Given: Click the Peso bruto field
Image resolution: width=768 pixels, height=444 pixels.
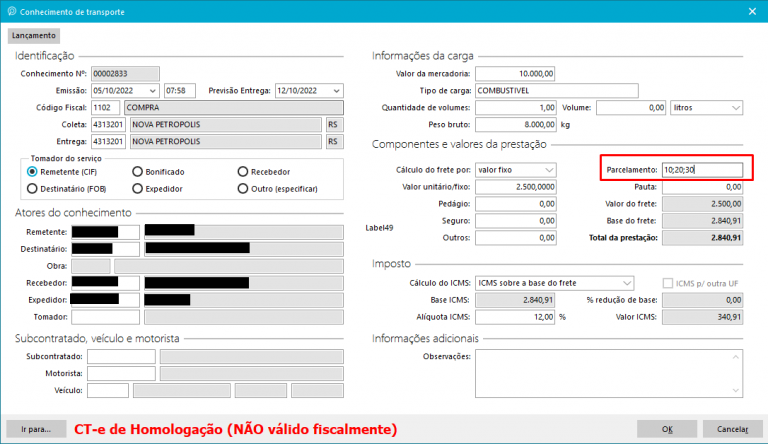Looking at the screenshot, I should click(x=516, y=124).
